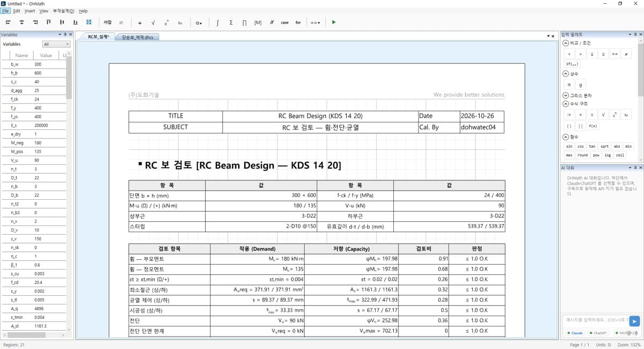The width and height of the screenshot is (644, 349).
Task: Click the align left toolbar icon
Action: [8, 23]
